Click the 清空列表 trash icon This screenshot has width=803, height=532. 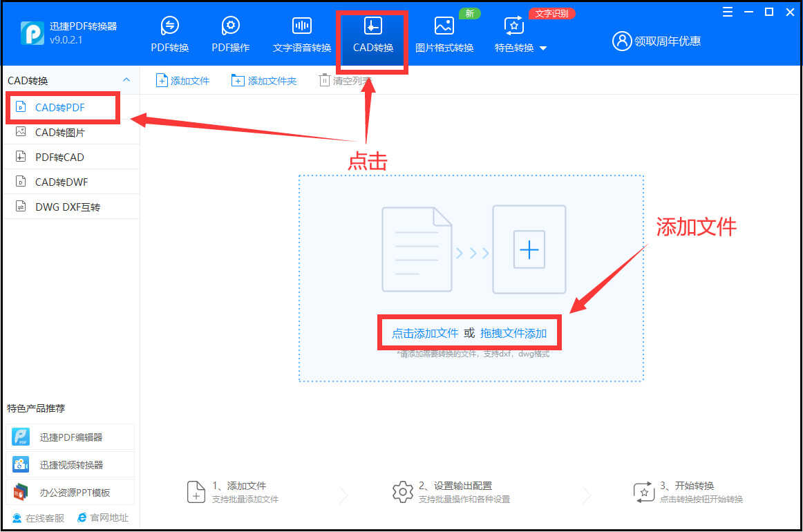[323, 80]
